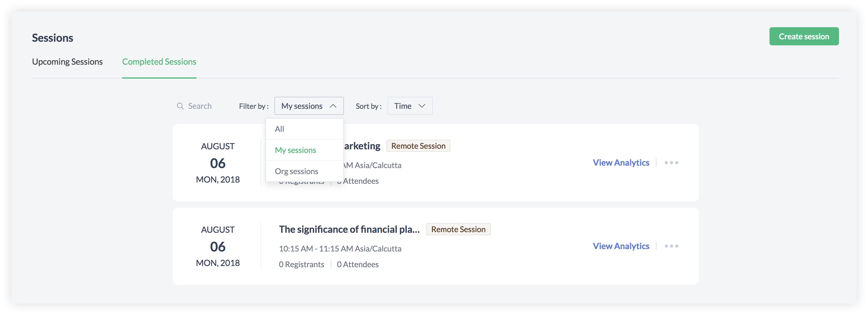868x315 pixels.
Task: Click the Remote Session tag on financial session
Action: [458, 229]
